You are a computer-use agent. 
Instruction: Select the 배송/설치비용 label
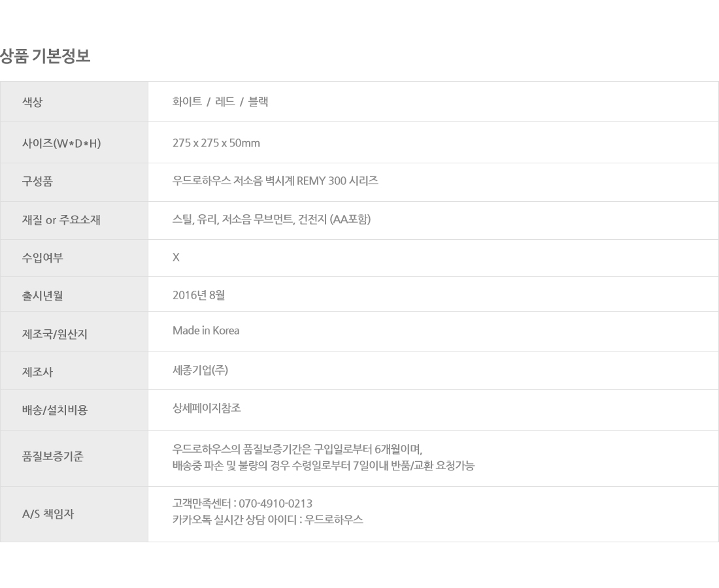click(54, 410)
